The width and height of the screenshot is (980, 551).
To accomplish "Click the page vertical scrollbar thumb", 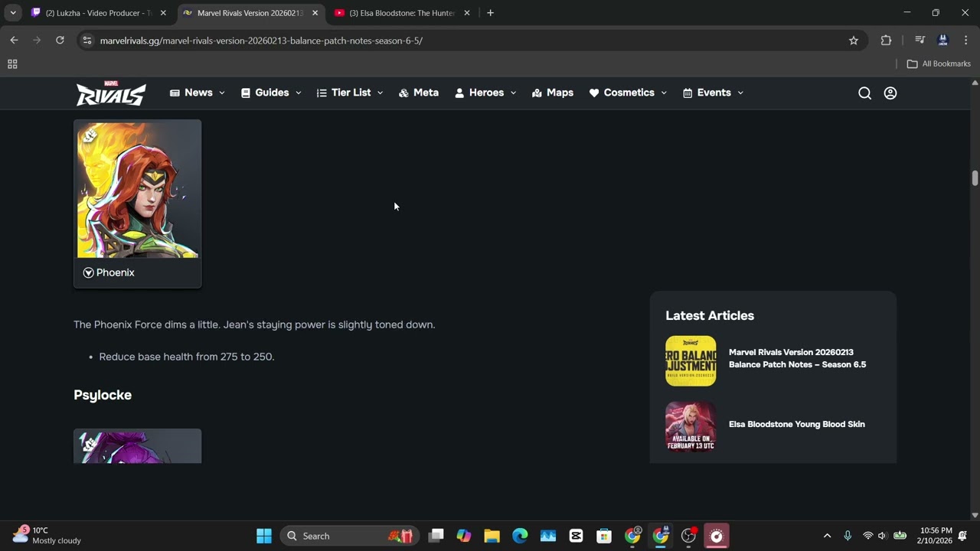I will pyautogui.click(x=975, y=178).
